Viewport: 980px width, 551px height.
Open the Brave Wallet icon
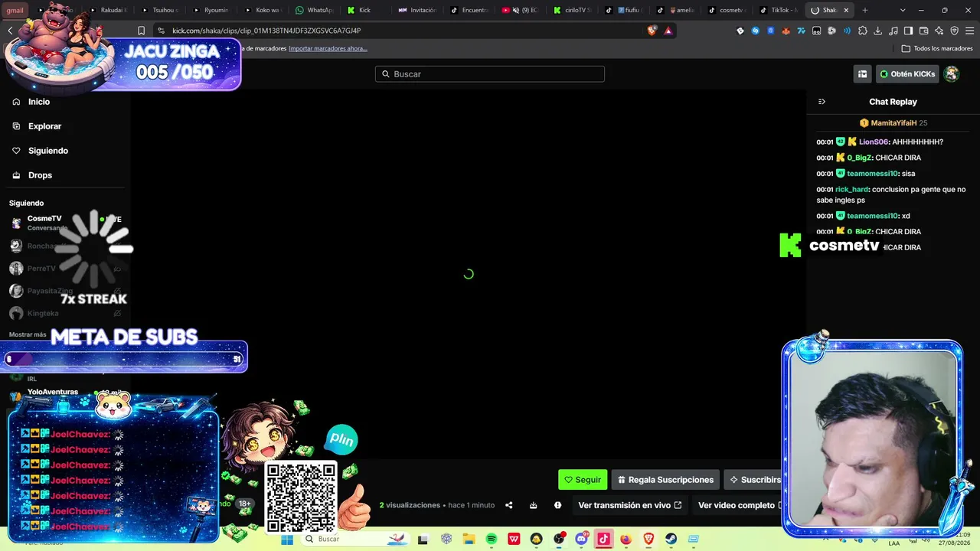[924, 31]
